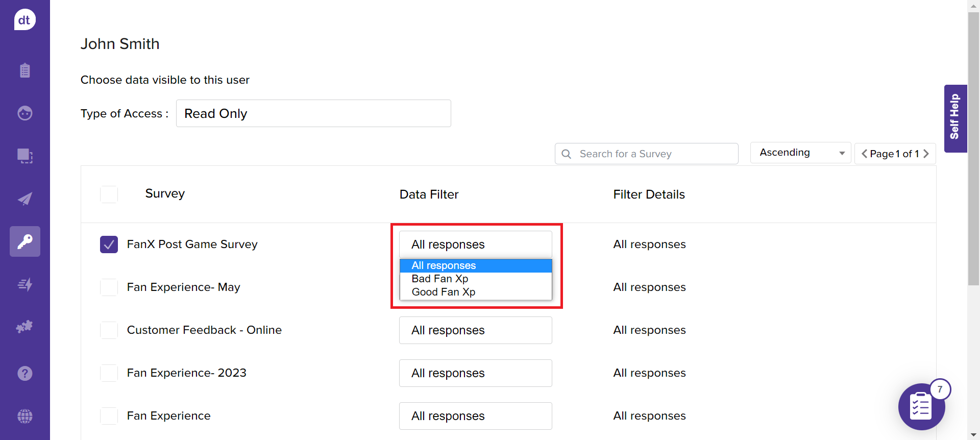This screenshot has width=980, height=440.
Task: Open the face icon in sidebar
Action: click(x=24, y=113)
